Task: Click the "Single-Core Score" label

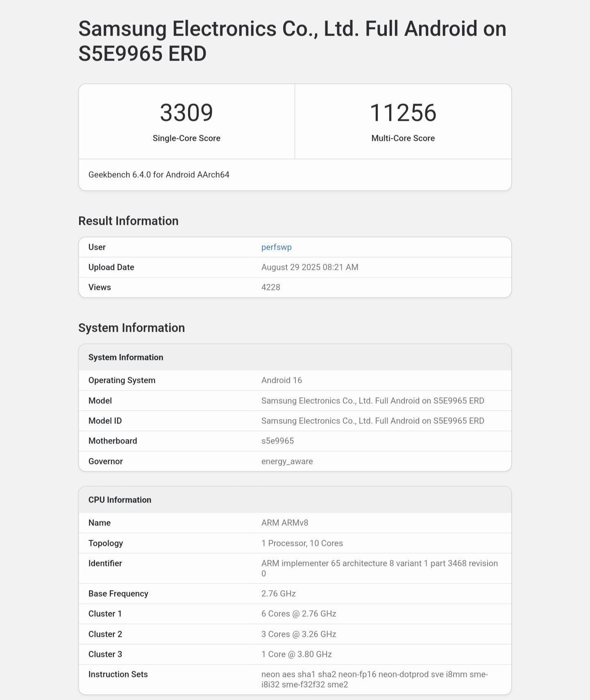Action: pos(186,138)
